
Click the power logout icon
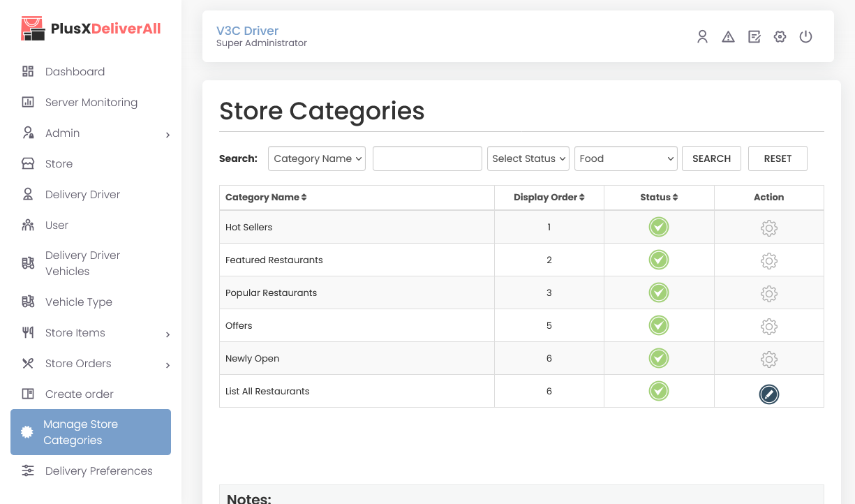805,37
